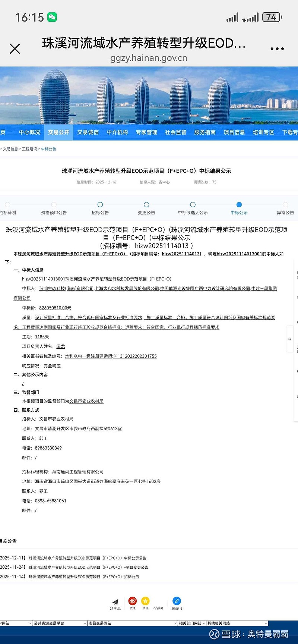
Task: Select the 招标公告 step circle
Action: tap(100, 204)
